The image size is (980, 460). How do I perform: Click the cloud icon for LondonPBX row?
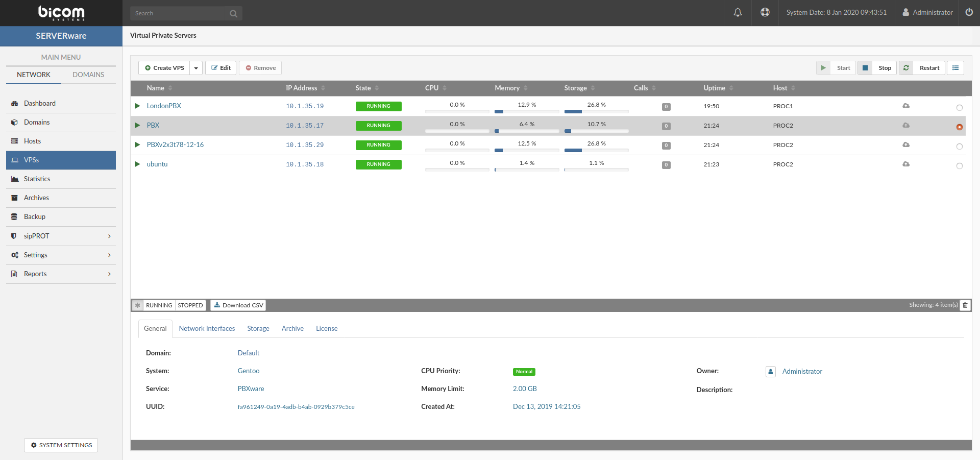(x=906, y=106)
